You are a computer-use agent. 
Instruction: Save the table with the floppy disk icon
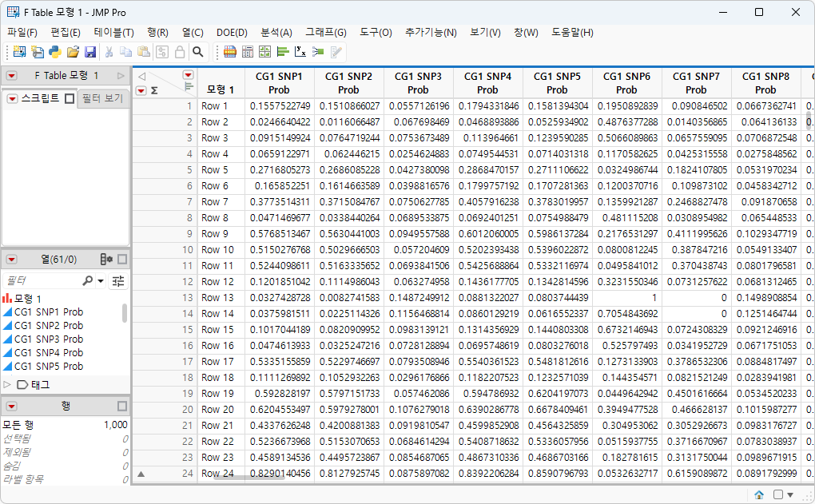pos(90,51)
